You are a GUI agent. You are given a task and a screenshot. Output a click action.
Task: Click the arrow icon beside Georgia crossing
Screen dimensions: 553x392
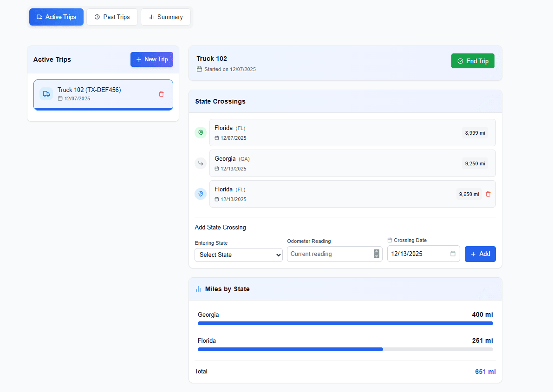(x=201, y=163)
